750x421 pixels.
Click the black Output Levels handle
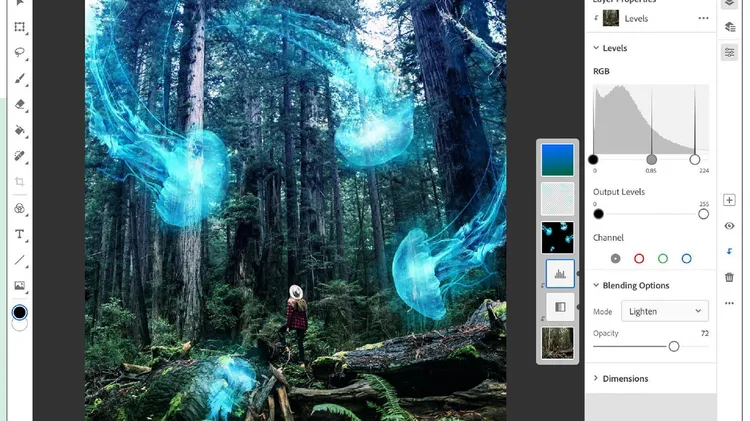coord(598,214)
